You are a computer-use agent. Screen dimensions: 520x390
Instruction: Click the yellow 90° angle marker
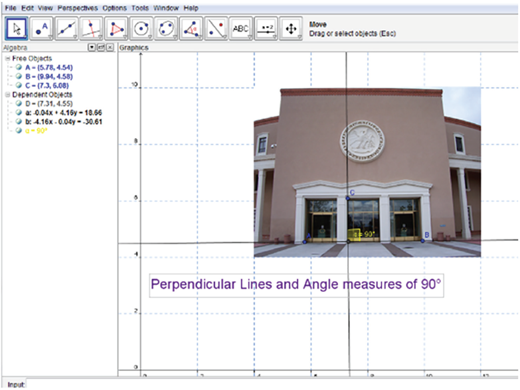(354, 234)
